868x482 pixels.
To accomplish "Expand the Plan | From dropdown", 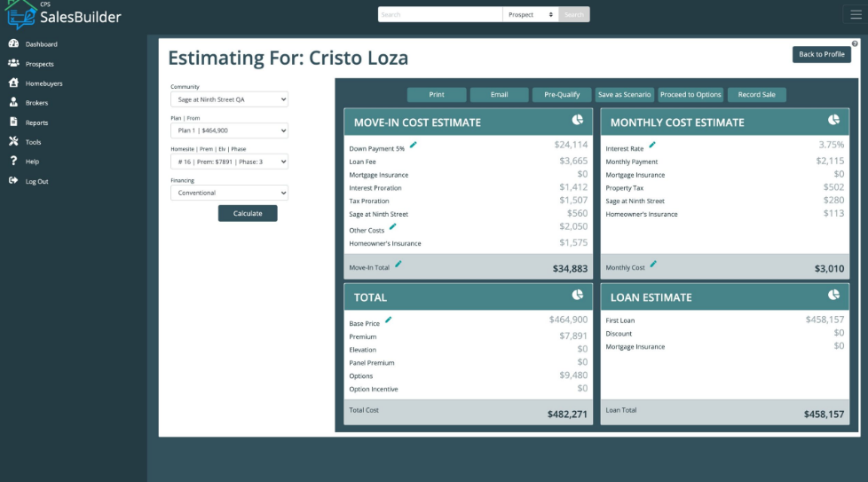I will 229,131.
